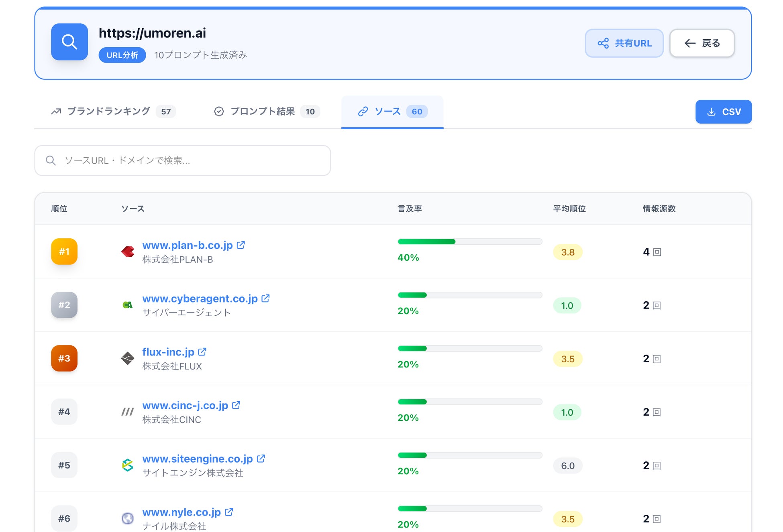Click the 共有URL share button
The width and height of the screenshot is (783, 532).
[624, 43]
